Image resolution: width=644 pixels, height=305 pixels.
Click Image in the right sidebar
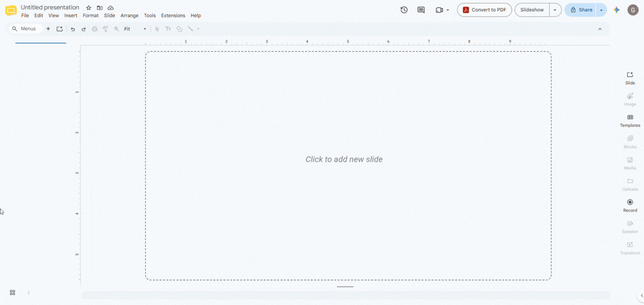click(630, 99)
